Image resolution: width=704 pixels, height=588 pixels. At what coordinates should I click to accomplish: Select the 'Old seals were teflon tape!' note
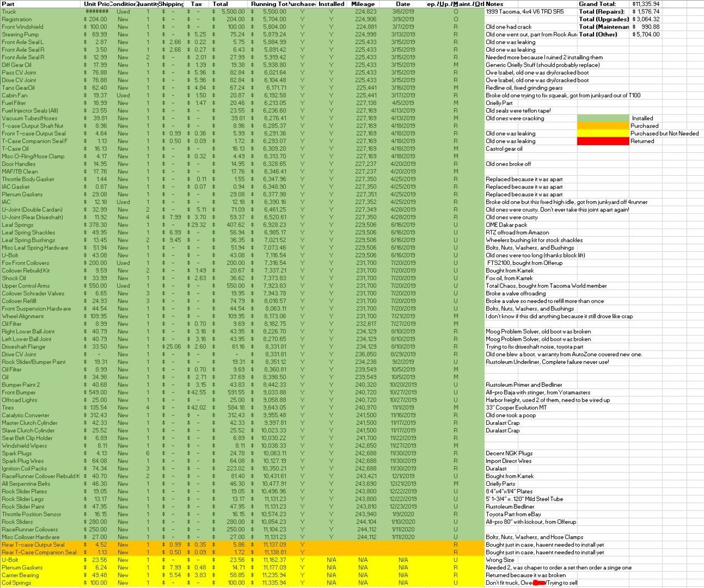518,110
